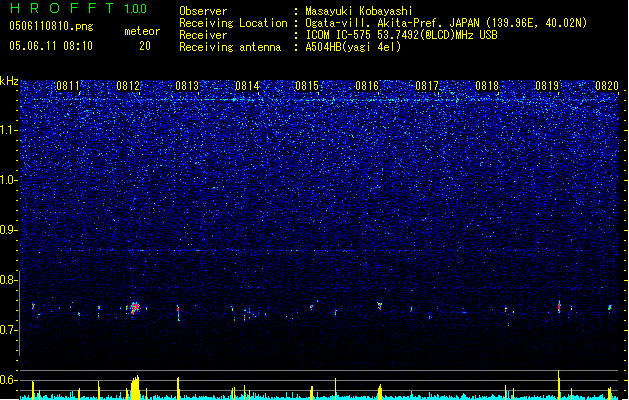Click the 0.6 frequency axis label
The image size is (629, 400).
pyautogui.click(x=8, y=380)
